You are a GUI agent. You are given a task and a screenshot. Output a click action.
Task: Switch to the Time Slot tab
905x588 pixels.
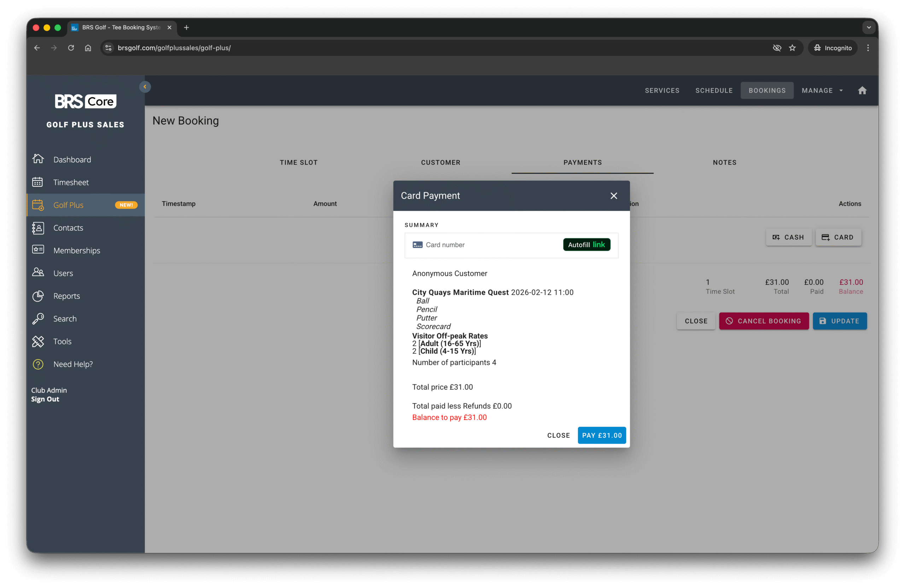tap(298, 162)
